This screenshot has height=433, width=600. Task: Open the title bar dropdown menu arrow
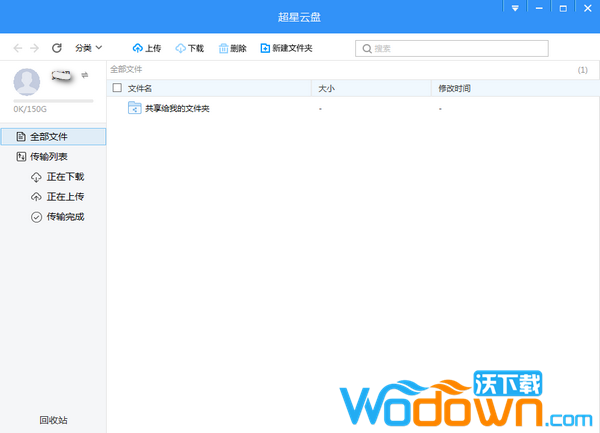pos(515,8)
